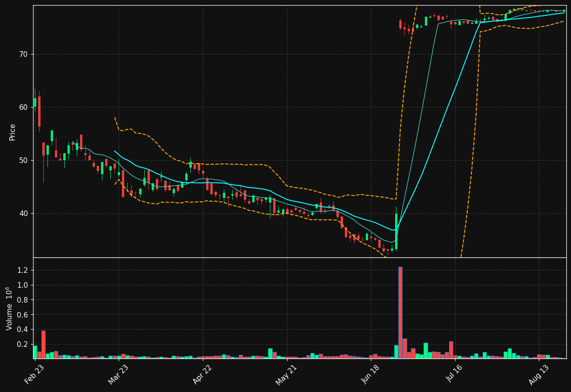
Task: Click the tall red candlestick near 62 in February
Action: tap(39, 111)
